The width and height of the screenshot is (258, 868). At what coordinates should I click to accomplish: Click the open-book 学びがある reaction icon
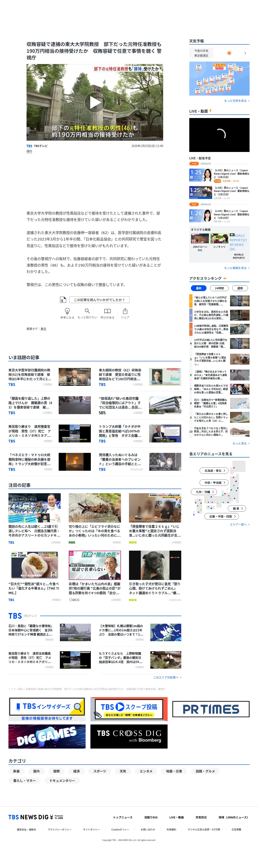pyautogui.click(x=107, y=311)
